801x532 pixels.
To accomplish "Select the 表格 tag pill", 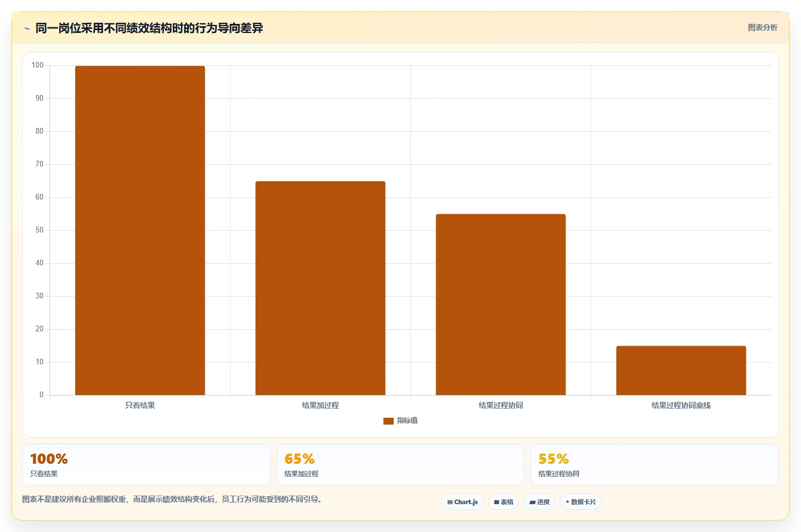I will [503, 502].
